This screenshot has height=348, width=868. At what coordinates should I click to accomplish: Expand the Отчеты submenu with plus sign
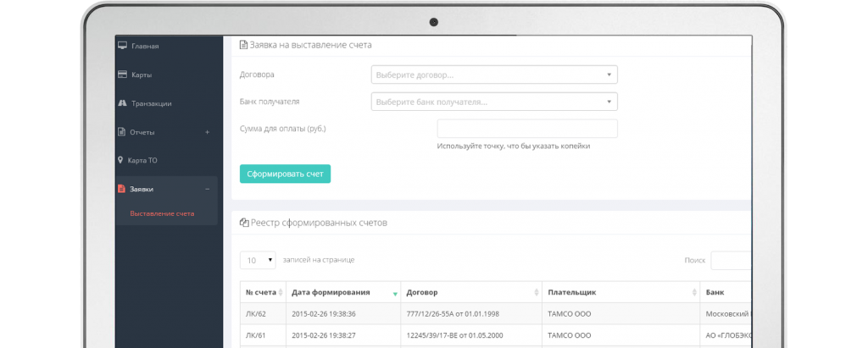pyautogui.click(x=208, y=132)
